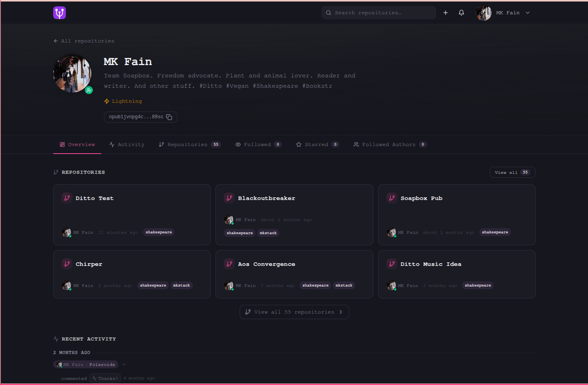Screen dimensions: 588x385
Task: Click the Chirper branch icon
Action: tap(67, 264)
